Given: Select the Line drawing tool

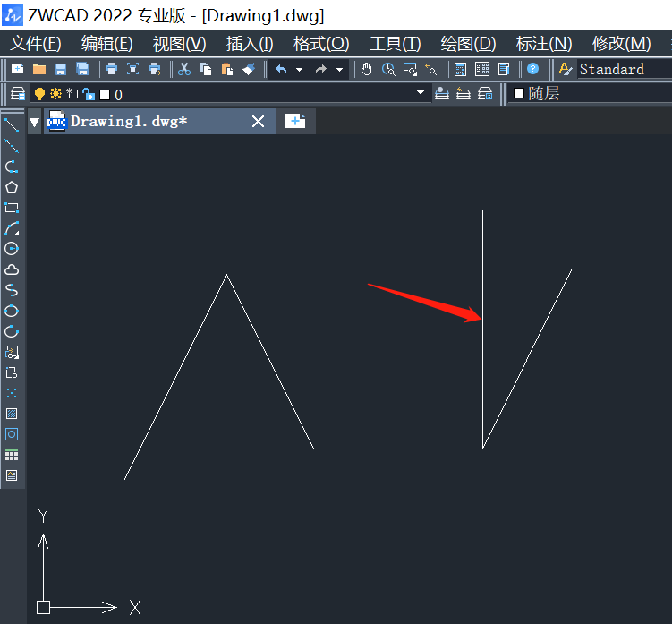Looking at the screenshot, I should click(12, 125).
